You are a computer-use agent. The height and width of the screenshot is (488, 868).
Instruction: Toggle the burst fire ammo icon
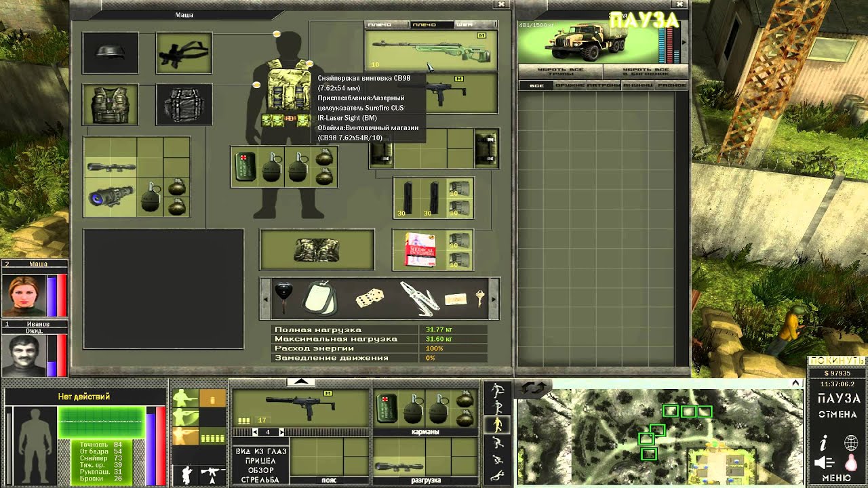point(213,436)
